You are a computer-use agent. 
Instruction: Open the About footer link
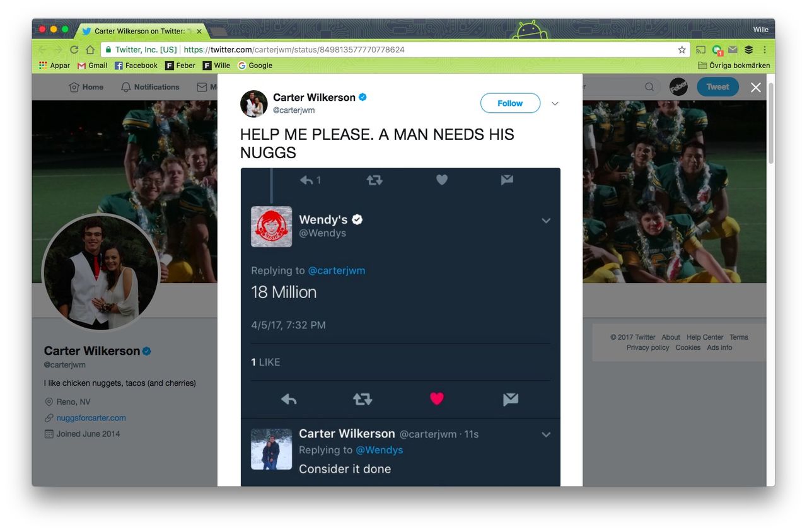pos(671,337)
